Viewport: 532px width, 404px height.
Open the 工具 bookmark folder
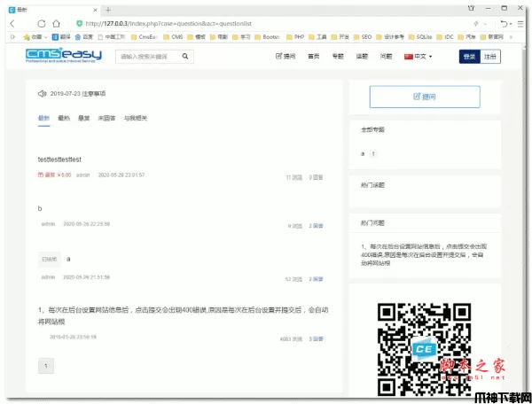317,36
